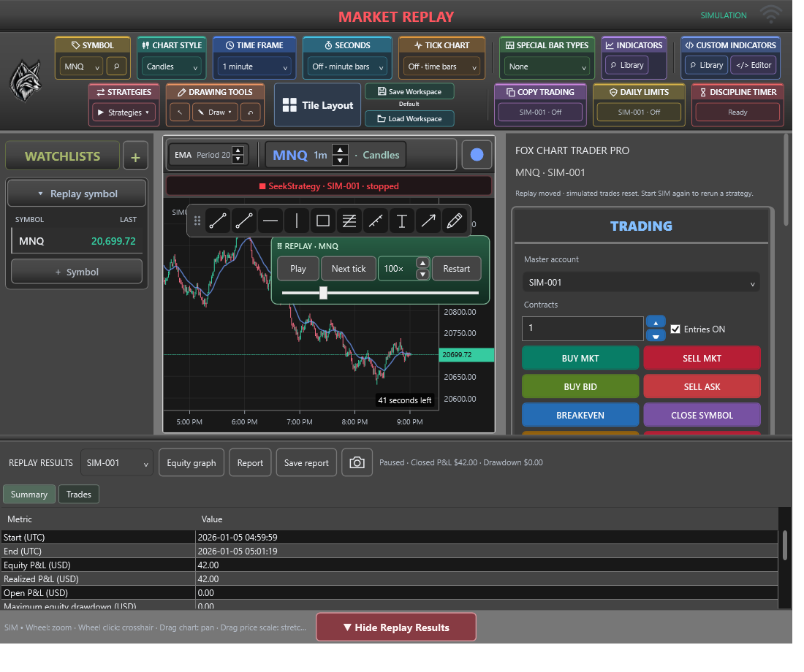Select the first trend line tool
The image size is (804, 672).
pyautogui.click(x=217, y=221)
